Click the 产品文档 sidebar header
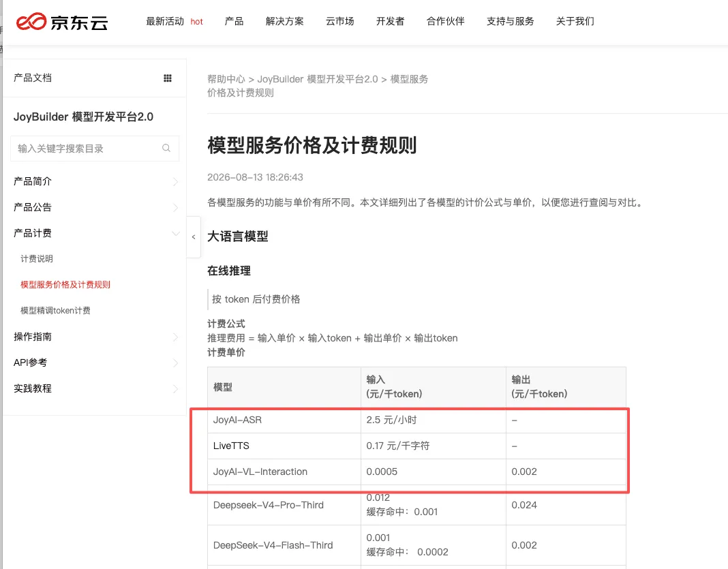 (33, 78)
